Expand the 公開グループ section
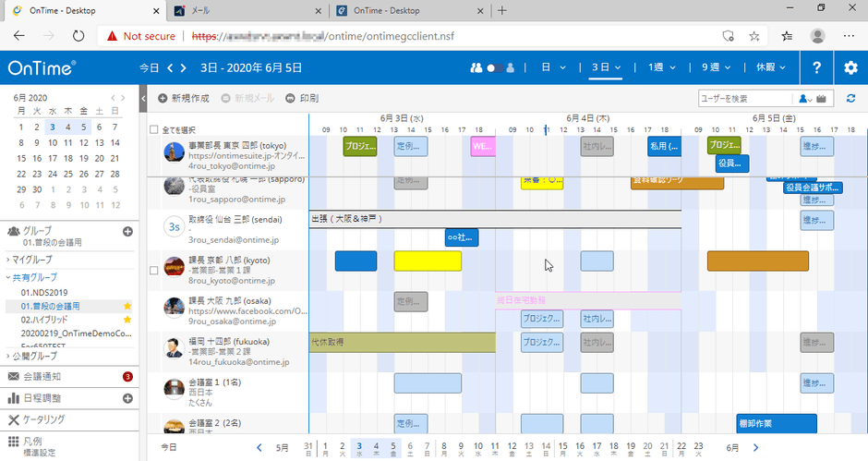868x461 pixels. point(31,356)
